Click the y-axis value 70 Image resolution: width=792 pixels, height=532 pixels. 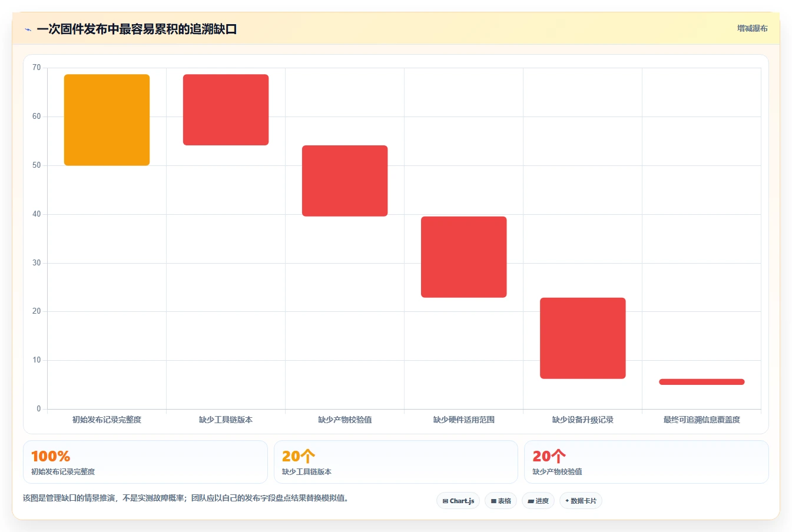click(37, 68)
